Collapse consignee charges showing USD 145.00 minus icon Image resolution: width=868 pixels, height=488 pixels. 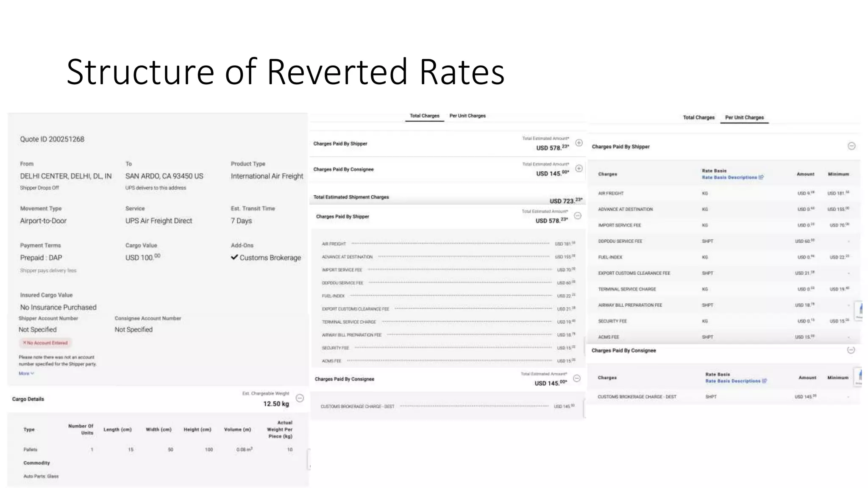point(577,378)
